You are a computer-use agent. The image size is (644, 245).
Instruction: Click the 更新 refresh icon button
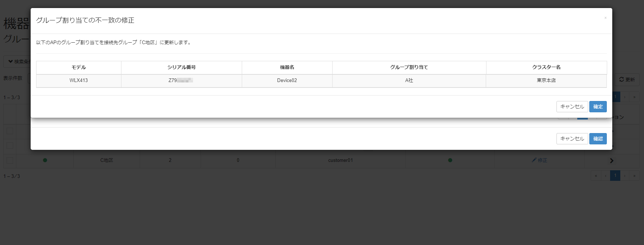pyautogui.click(x=627, y=79)
